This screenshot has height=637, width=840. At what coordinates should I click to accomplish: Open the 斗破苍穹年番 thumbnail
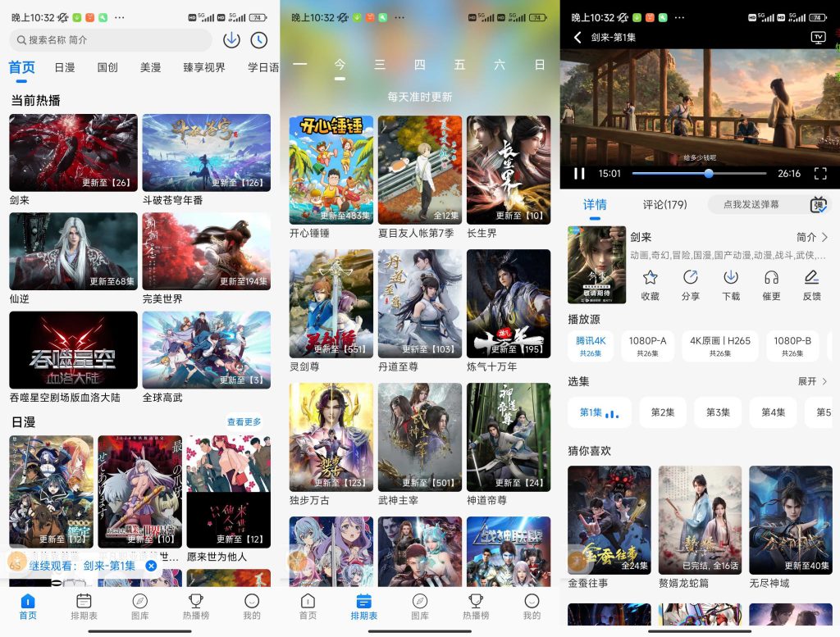click(206, 152)
